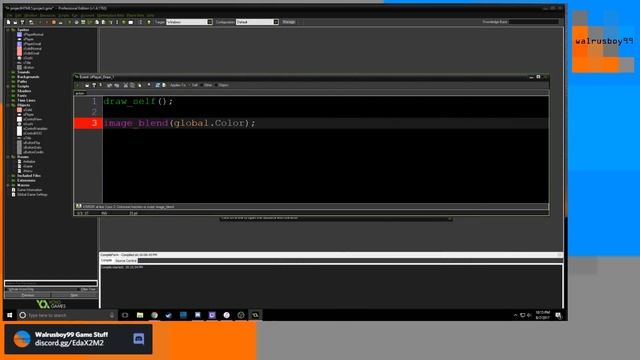Click green check OK icon in code editor
This screenshot has height=360, width=640.
pyautogui.click(x=78, y=85)
